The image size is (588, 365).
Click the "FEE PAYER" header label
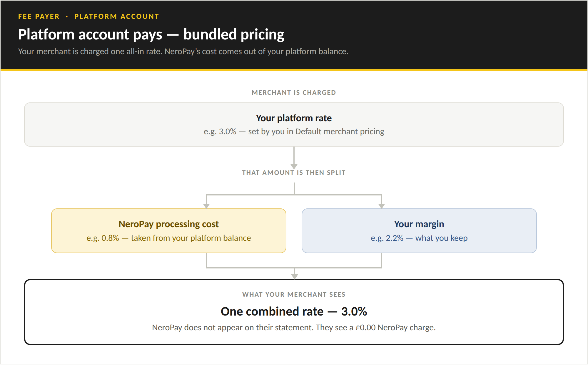pos(39,16)
